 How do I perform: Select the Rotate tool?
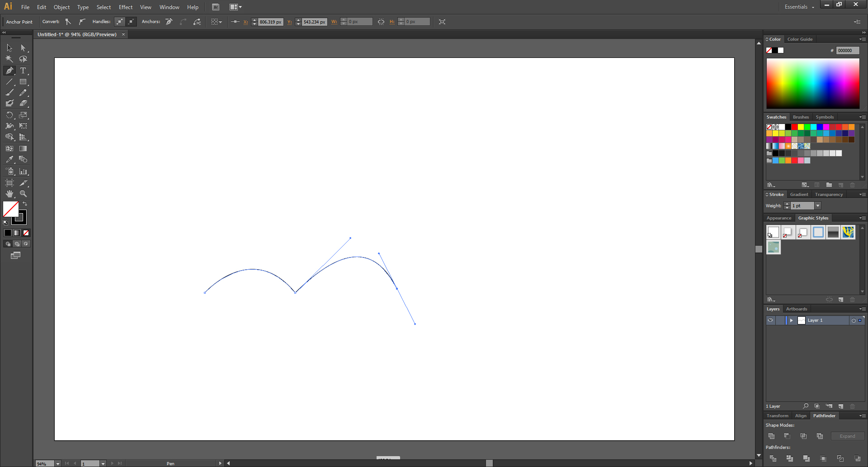pos(9,115)
